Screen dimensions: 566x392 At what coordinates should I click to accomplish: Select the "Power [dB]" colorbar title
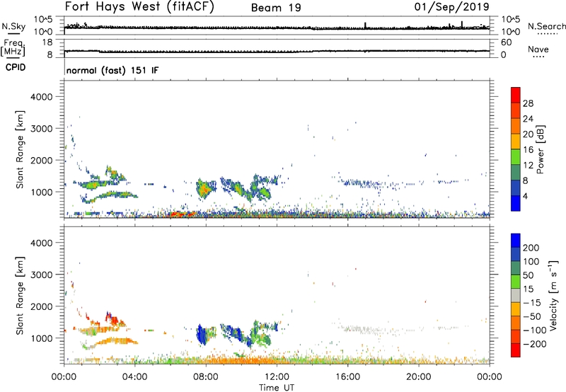point(540,149)
